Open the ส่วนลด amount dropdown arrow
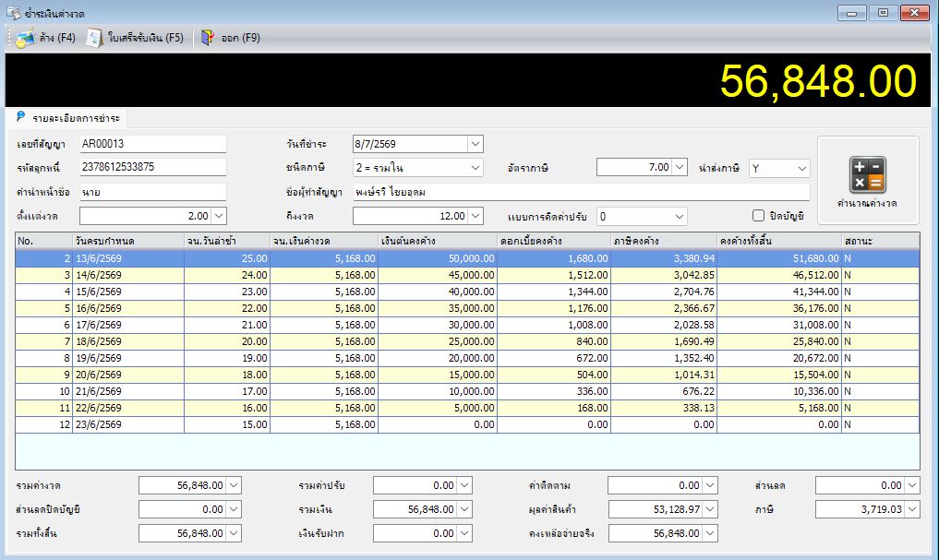 click(912, 486)
